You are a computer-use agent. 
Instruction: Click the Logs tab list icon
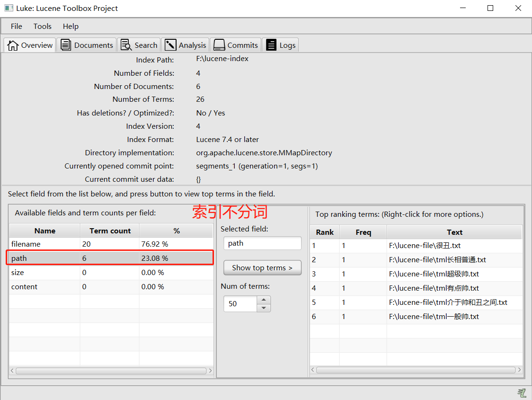(x=271, y=45)
